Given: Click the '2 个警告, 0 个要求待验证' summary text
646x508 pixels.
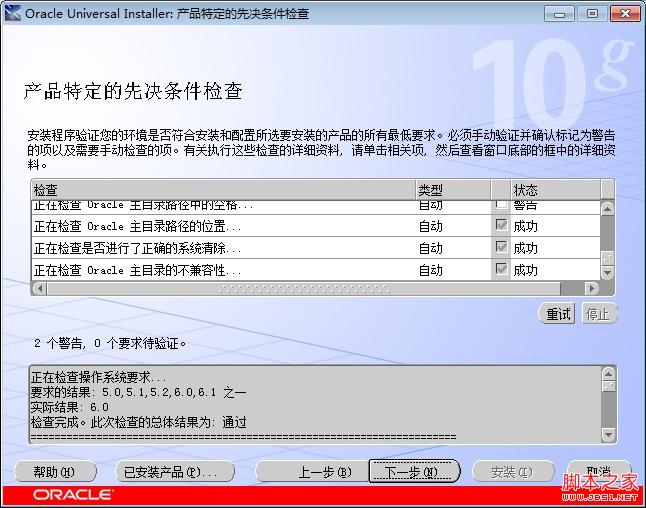Looking at the screenshot, I should (110, 343).
